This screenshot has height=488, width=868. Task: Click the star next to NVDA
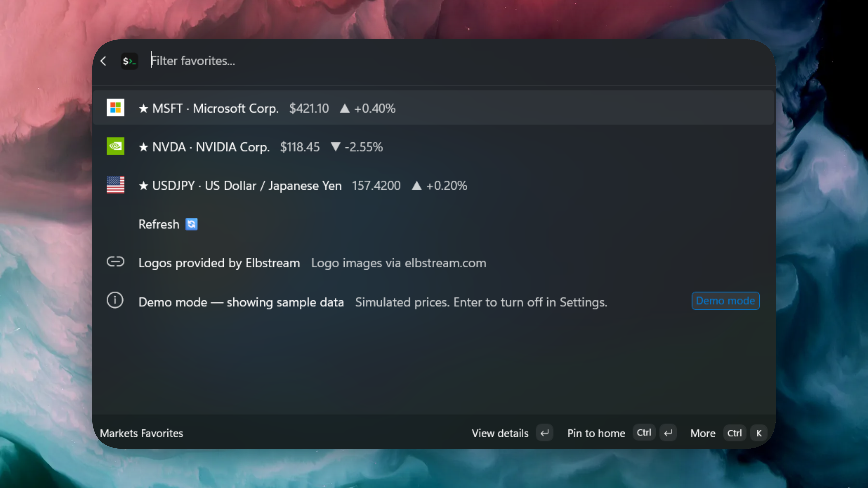[144, 147]
